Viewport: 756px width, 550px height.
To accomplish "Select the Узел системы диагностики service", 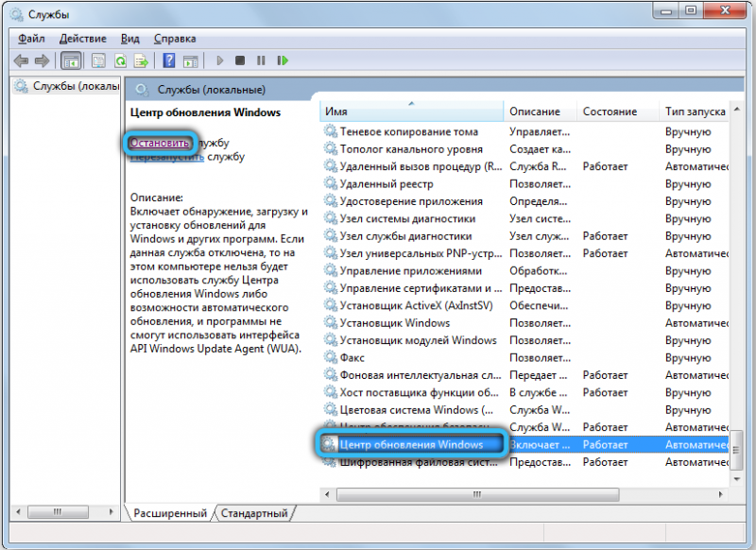I will (x=524, y=218).
